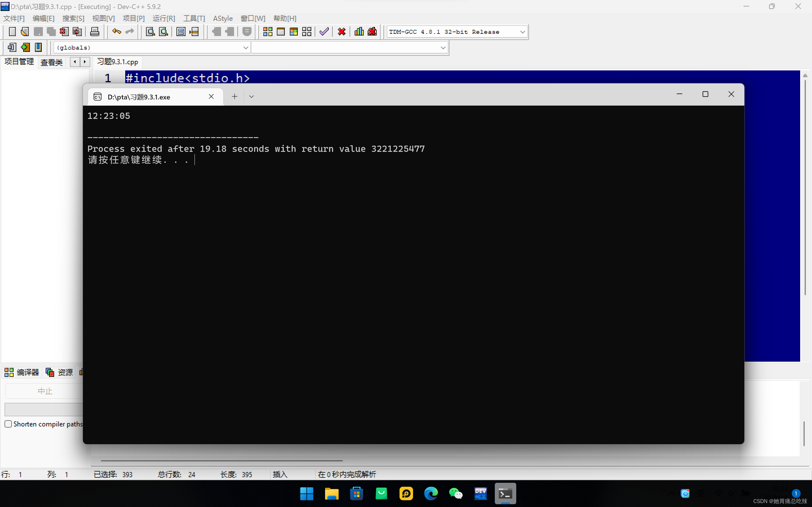Open Microsoft Edge from the taskbar
This screenshot has height=507, width=812.
[431, 493]
